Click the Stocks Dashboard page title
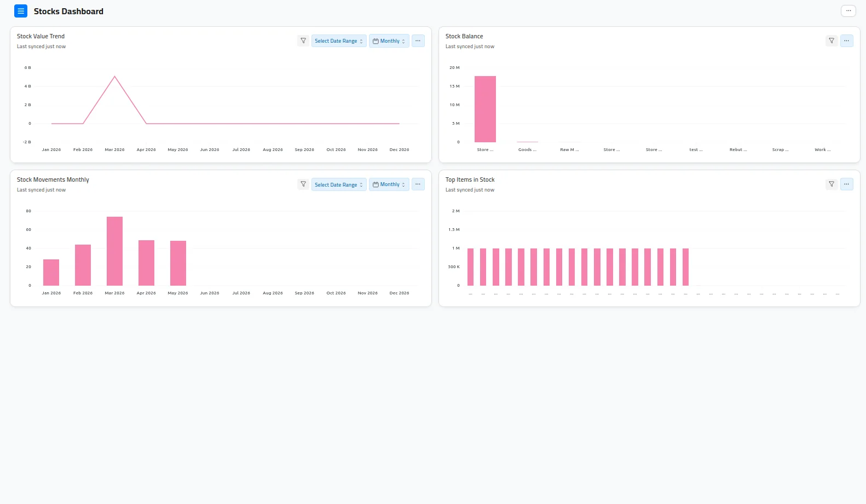 point(68,11)
